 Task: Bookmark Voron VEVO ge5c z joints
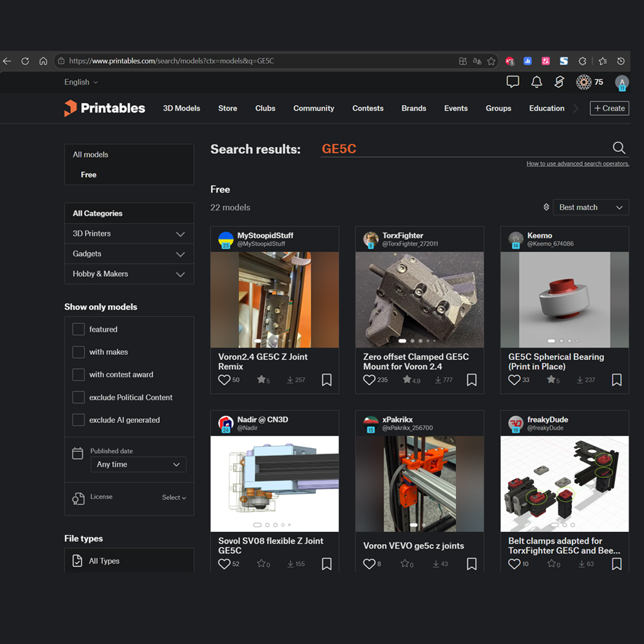[471, 564]
